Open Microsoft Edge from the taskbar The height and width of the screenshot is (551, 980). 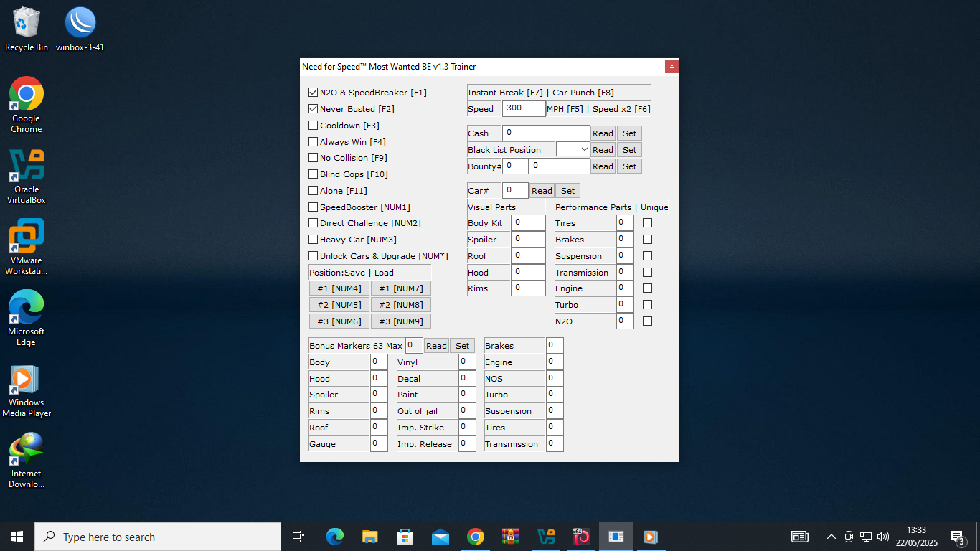pos(334,537)
